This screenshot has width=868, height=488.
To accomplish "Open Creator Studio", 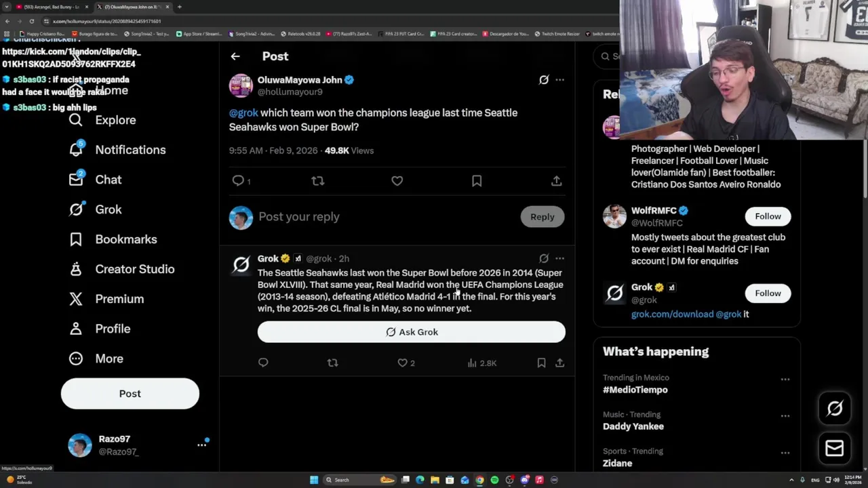I will click(122, 269).
